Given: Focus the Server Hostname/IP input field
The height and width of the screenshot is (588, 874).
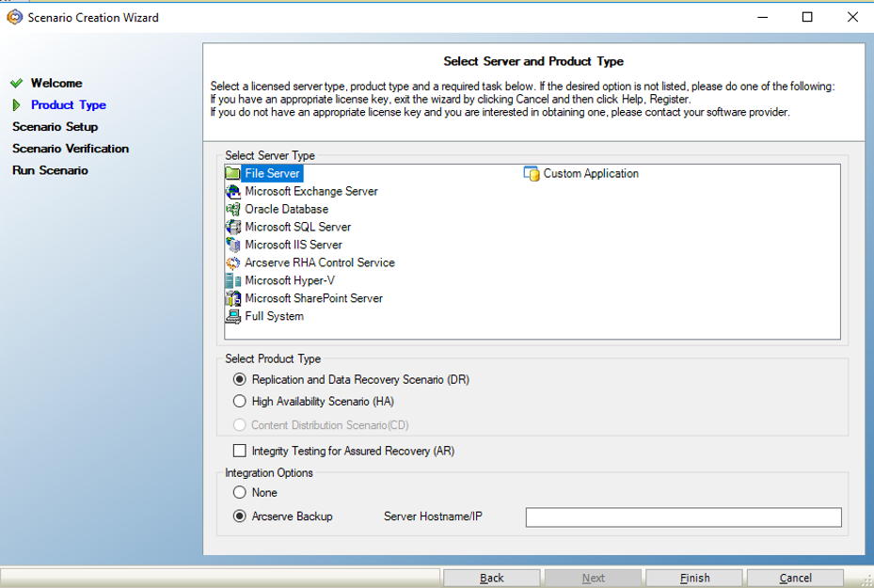Looking at the screenshot, I should 683,517.
